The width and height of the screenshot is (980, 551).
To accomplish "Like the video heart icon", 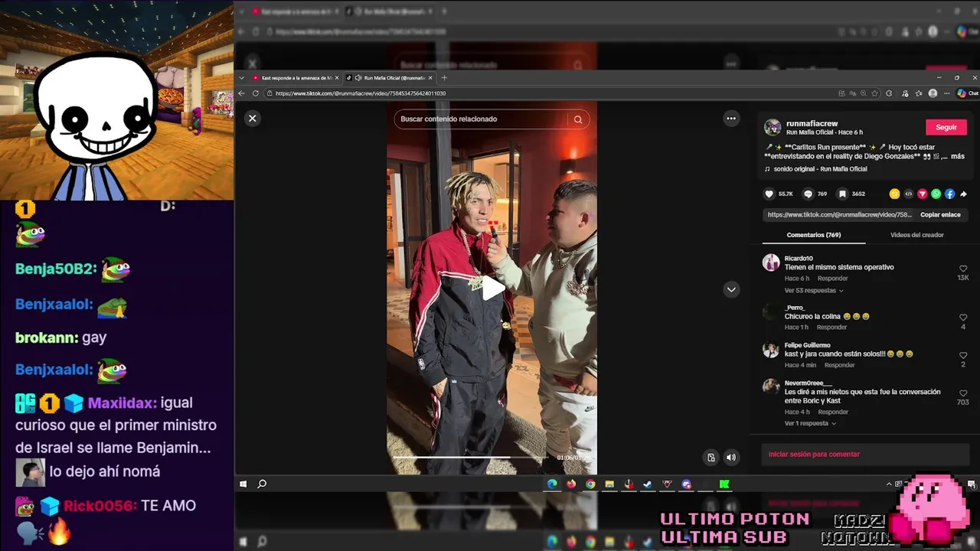I will pyautogui.click(x=769, y=194).
